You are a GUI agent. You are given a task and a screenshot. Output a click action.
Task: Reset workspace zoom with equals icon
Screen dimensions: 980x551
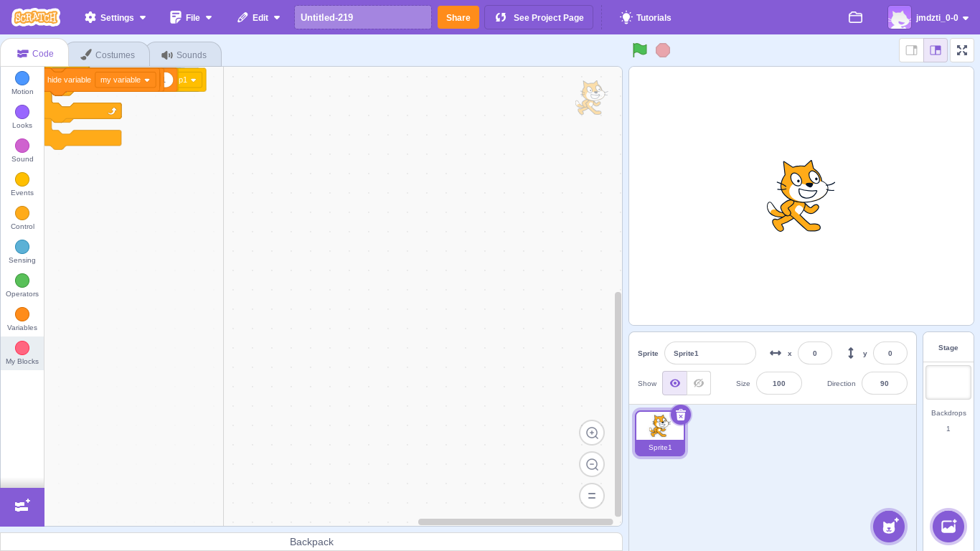(x=592, y=496)
